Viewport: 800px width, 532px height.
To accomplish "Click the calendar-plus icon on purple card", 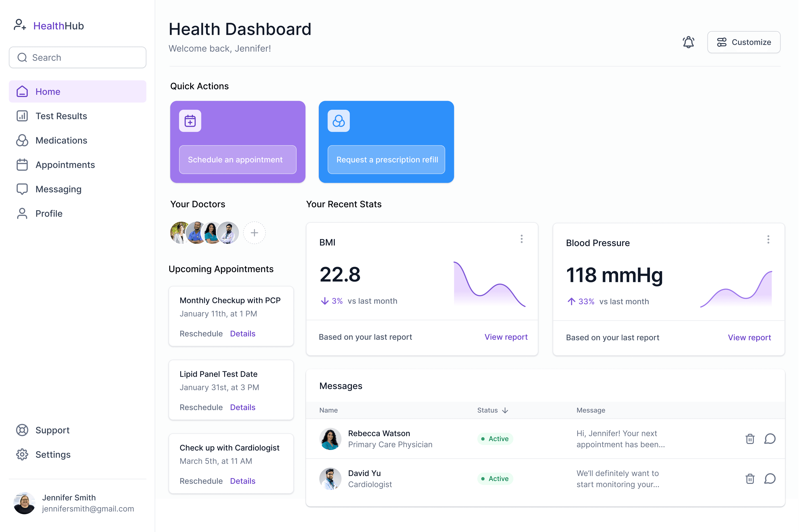I will 190,121.
